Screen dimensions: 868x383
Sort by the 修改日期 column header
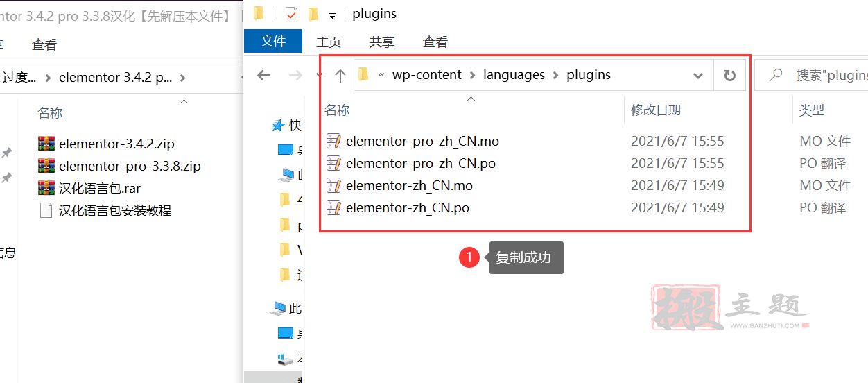(x=656, y=110)
